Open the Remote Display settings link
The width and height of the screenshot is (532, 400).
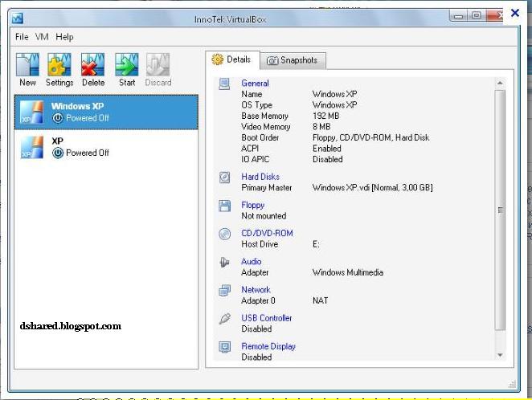click(268, 346)
